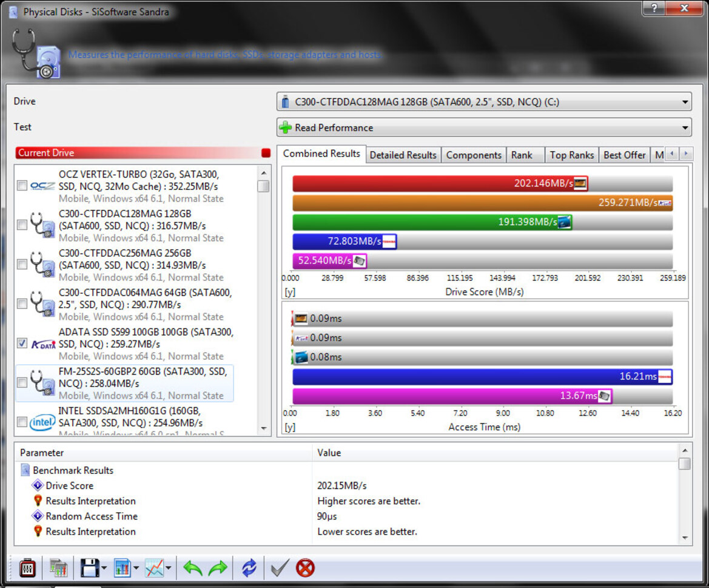Viewport: 709px width, 588px height.
Task: Click the green plus icon beside Read Performance
Action: (x=285, y=127)
